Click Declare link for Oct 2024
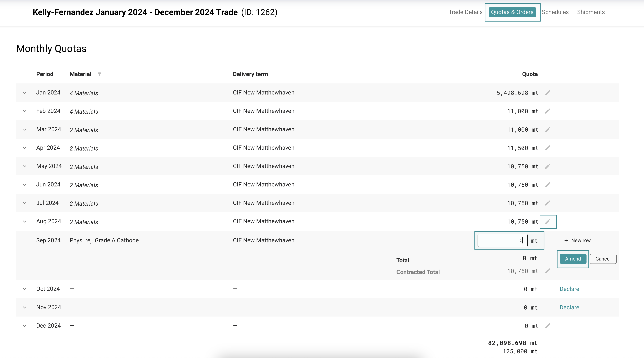Screen dimensions: 644x358 point(569,289)
